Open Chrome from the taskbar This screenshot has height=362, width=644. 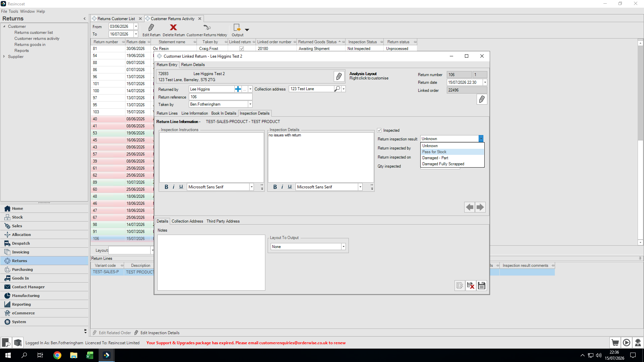coord(57,355)
